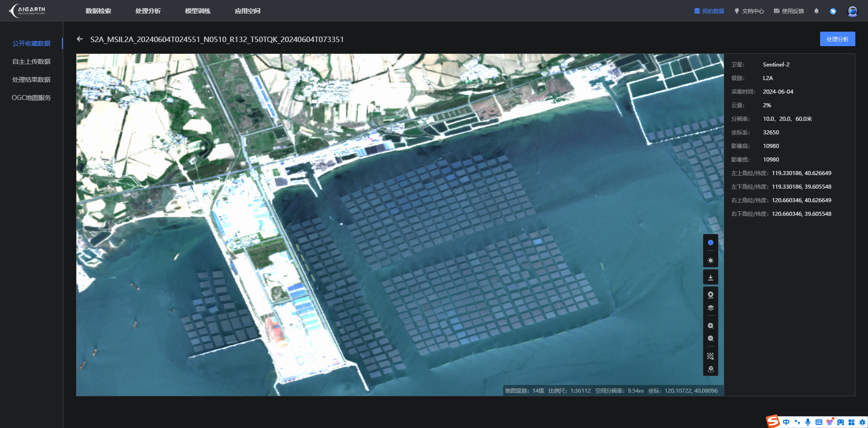The width and height of the screenshot is (868, 428).
Task: Click the download image icon
Action: tap(711, 277)
